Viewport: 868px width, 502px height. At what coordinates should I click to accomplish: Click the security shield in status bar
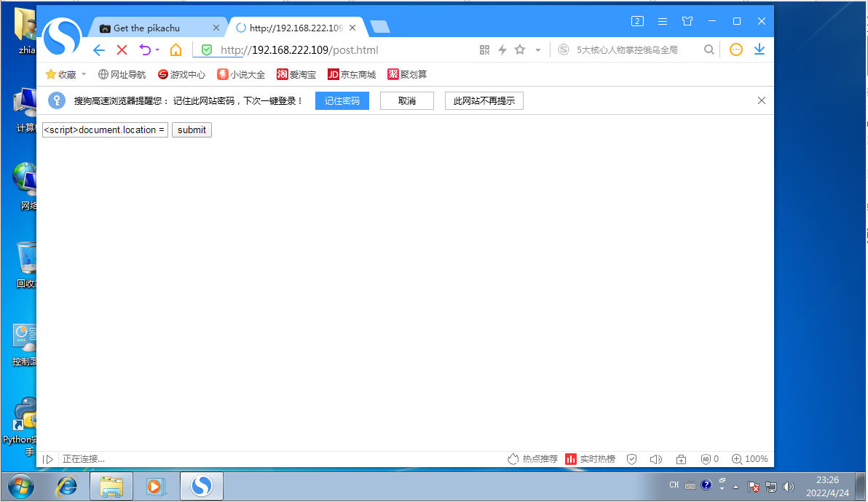pyautogui.click(x=631, y=459)
